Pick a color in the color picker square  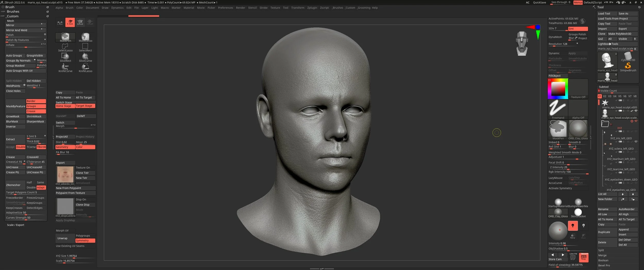(x=558, y=89)
